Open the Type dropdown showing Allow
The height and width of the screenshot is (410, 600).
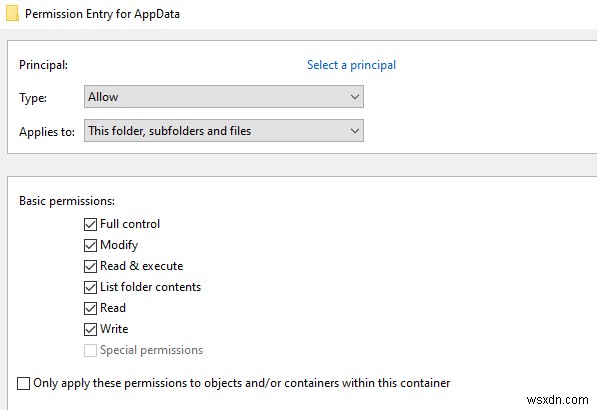click(x=222, y=97)
